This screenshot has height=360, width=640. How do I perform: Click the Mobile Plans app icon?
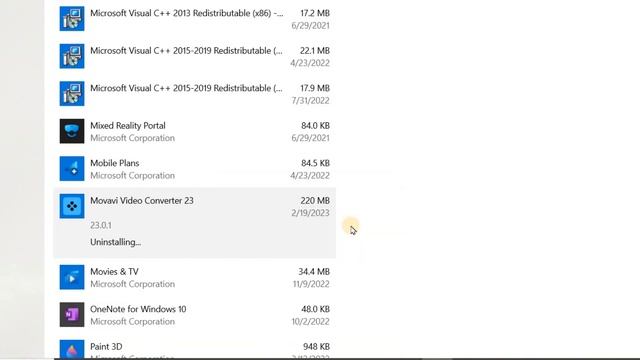(72, 169)
